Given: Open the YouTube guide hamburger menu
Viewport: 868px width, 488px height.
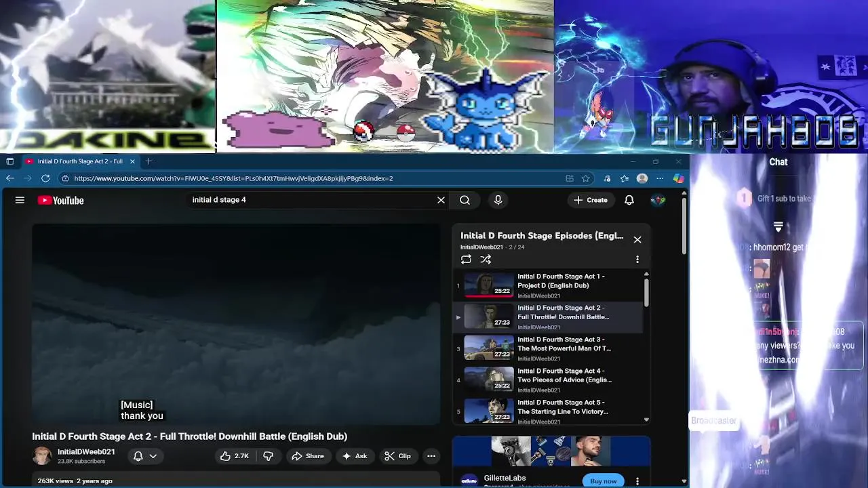Looking at the screenshot, I should click(20, 200).
